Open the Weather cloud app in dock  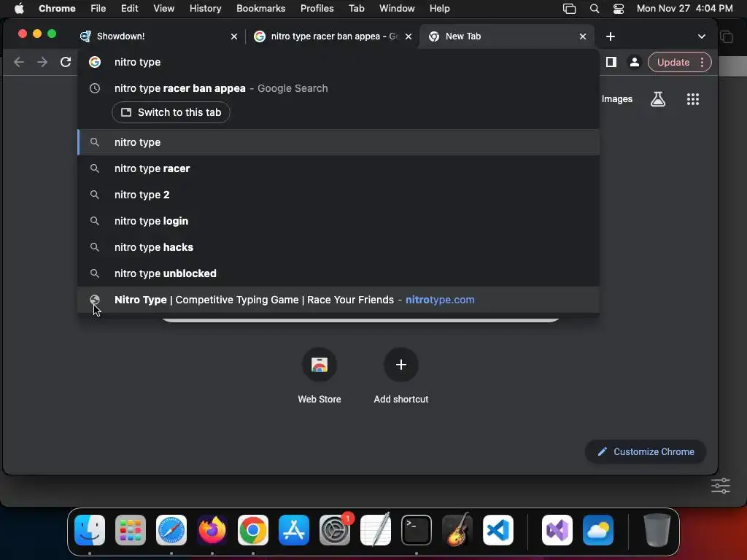tap(598, 530)
